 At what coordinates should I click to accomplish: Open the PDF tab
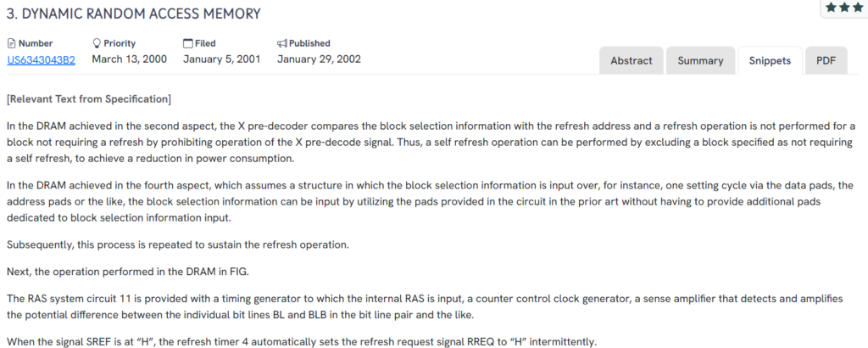[x=826, y=60]
